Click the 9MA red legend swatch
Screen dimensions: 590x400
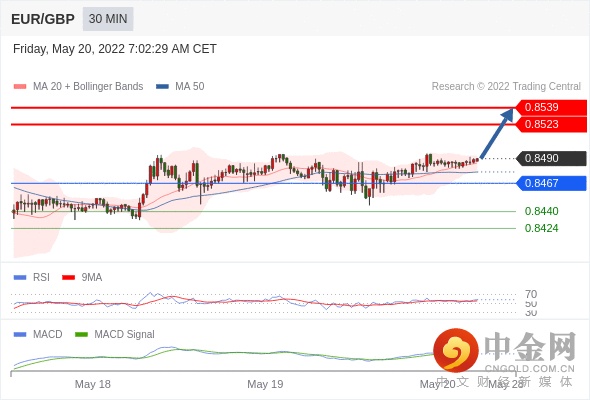(68, 278)
